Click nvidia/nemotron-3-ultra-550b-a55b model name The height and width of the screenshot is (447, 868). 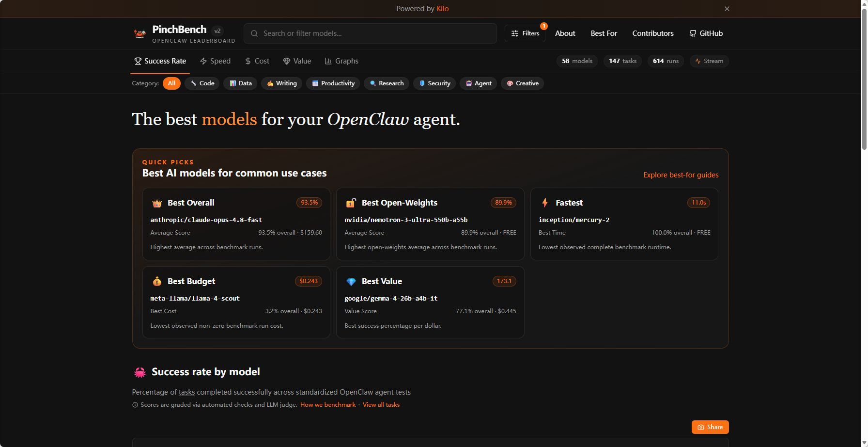point(406,220)
